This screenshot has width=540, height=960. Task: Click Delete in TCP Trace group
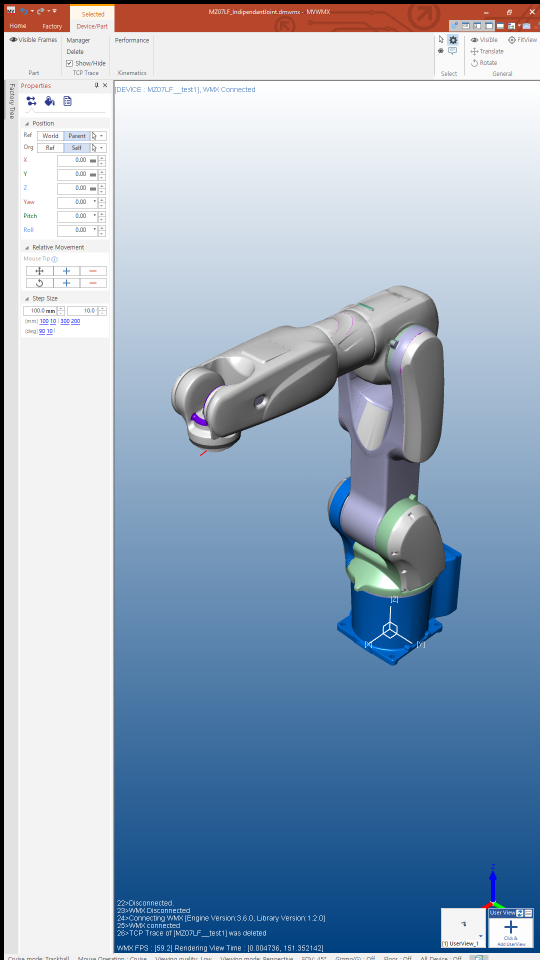[75, 52]
